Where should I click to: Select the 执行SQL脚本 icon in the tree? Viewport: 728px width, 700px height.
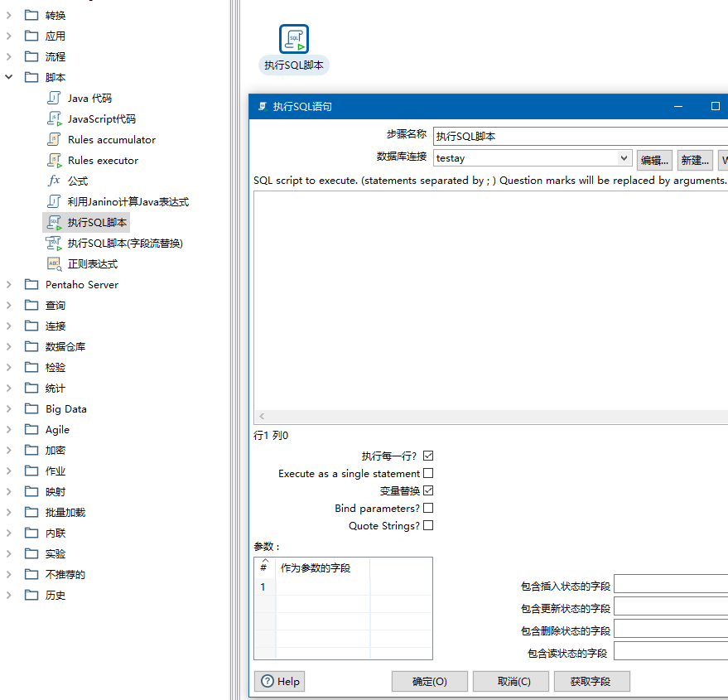pos(54,223)
